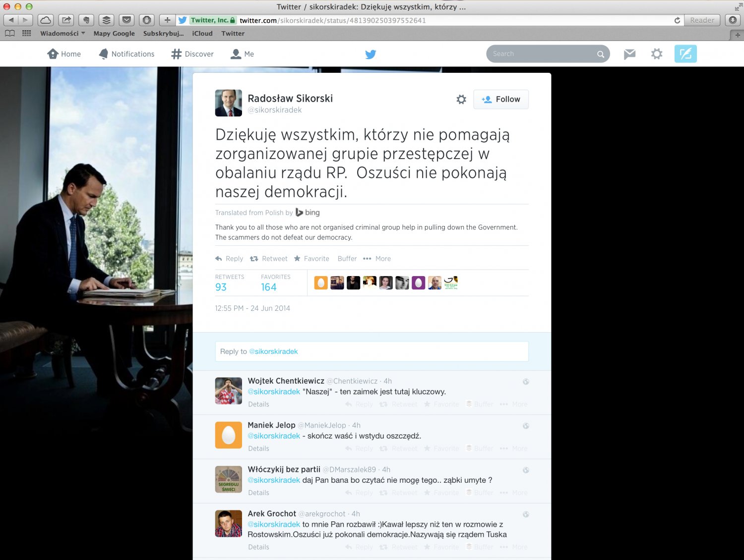Click the compose new tweet icon

[x=685, y=54]
